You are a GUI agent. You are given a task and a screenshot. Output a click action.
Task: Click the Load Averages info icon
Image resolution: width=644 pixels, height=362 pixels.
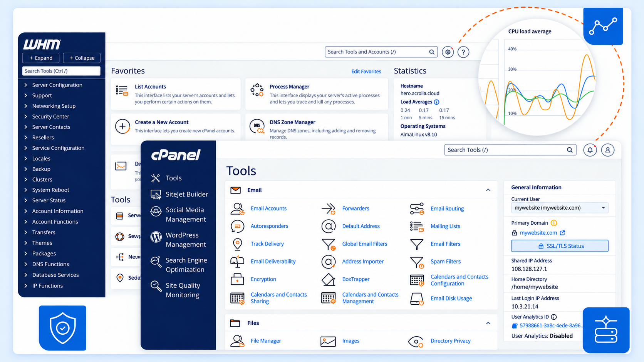pyautogui.click(x=436, y=102)
